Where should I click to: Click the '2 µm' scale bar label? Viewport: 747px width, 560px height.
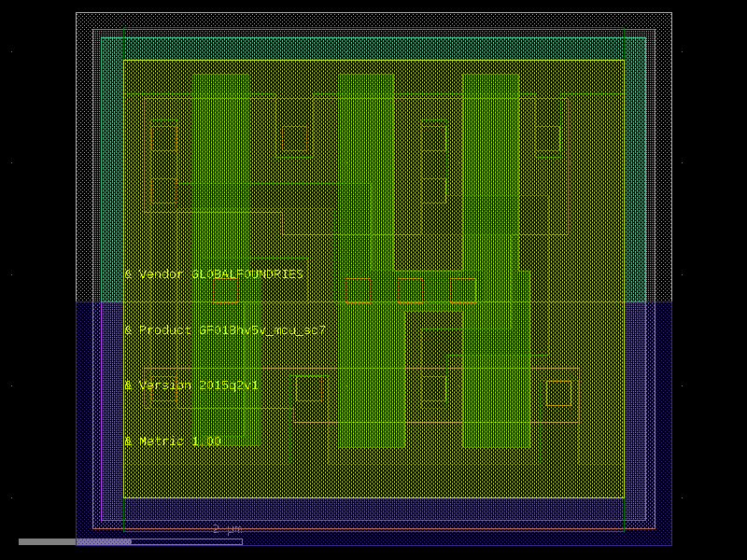tap(228, 529)
